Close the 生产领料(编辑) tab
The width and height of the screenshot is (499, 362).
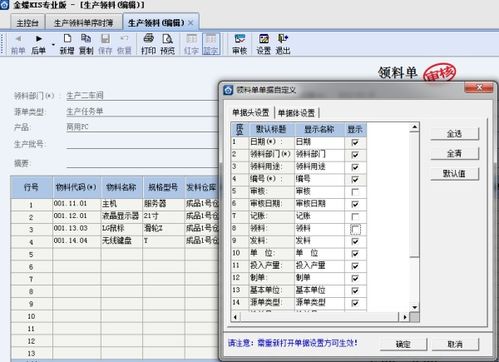pyautogui.click(x=191, y=23)
